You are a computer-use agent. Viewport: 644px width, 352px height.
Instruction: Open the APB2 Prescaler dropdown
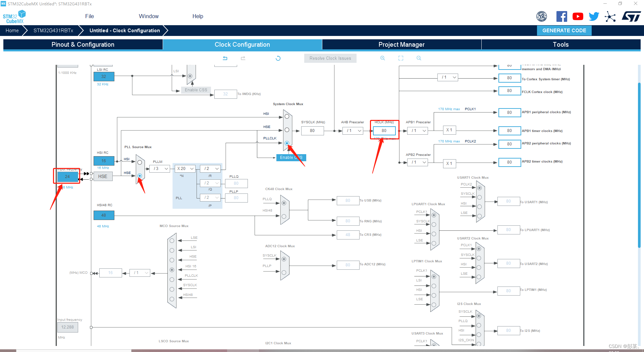pyautogui.click(x=418, y=162)
